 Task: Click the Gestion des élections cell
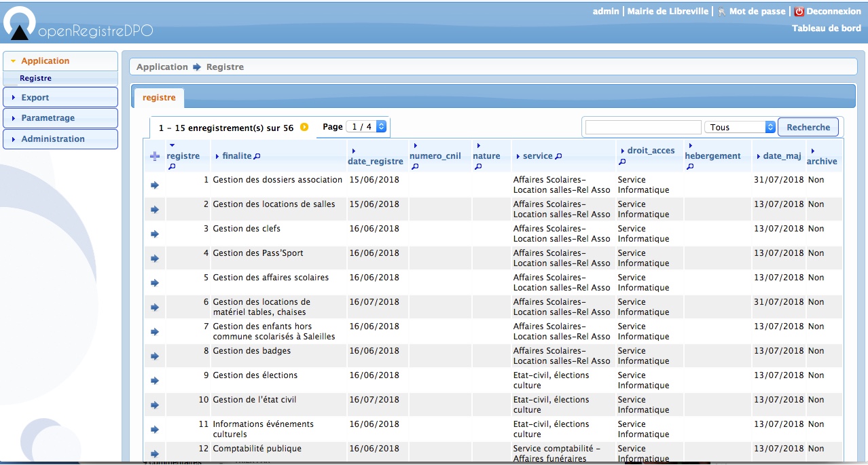(255, 375)
